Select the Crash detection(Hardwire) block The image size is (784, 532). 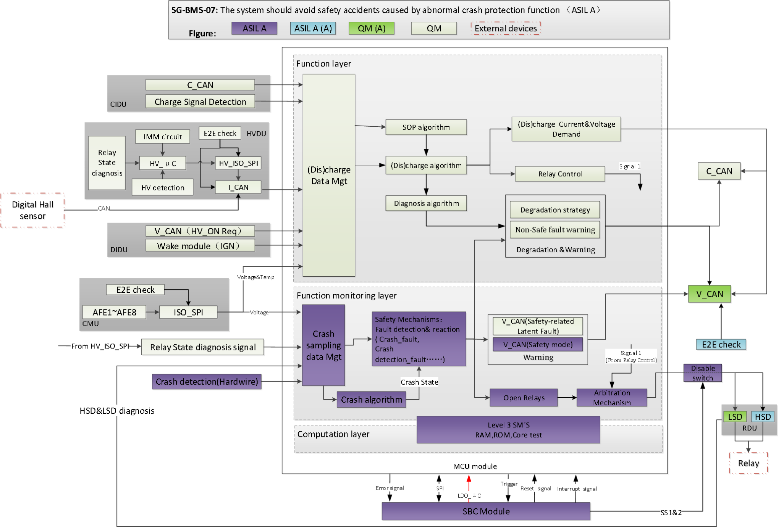point(207,382)
